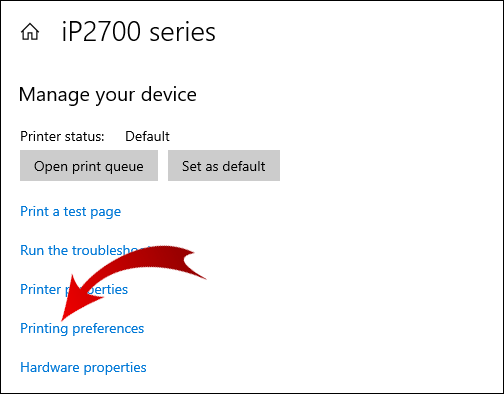Select the link below Printing preferences
Viewport: 504px width, 394px height.
[x=83, y=368]
